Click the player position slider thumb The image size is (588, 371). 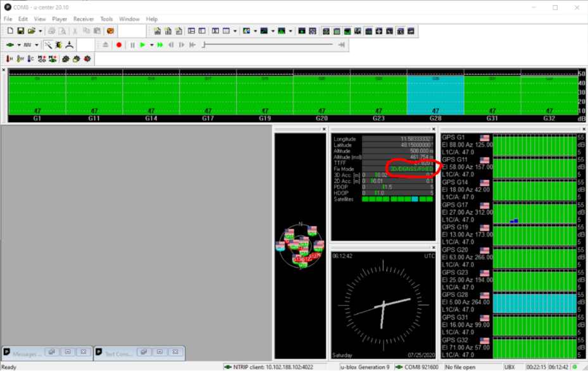pos(204,45)
